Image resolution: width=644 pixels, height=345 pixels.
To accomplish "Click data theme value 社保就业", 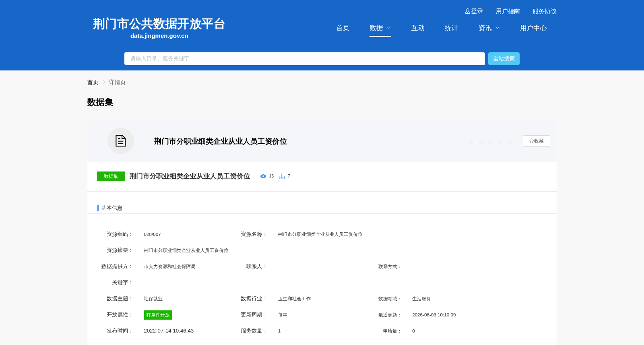I will [153, 299].
